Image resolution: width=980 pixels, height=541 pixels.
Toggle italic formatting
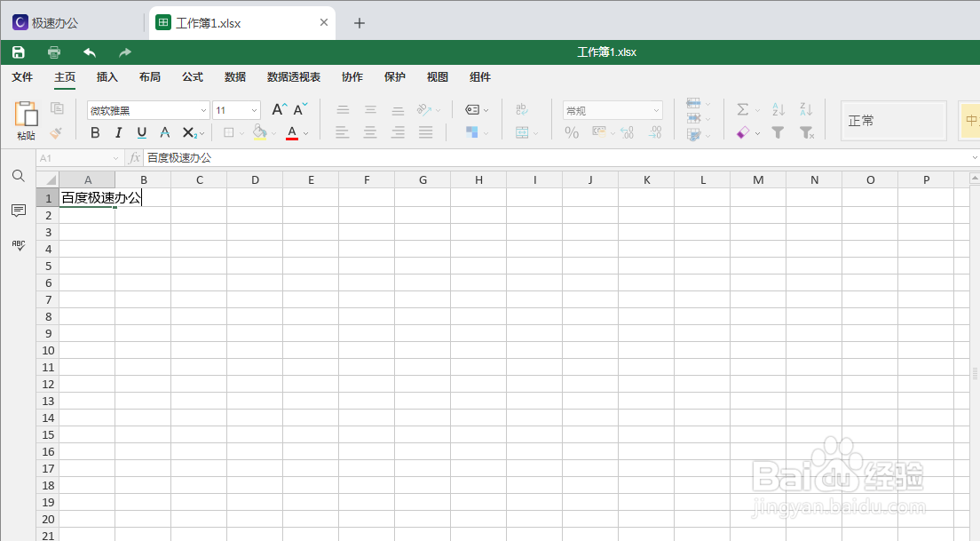(x=118, y=132)
